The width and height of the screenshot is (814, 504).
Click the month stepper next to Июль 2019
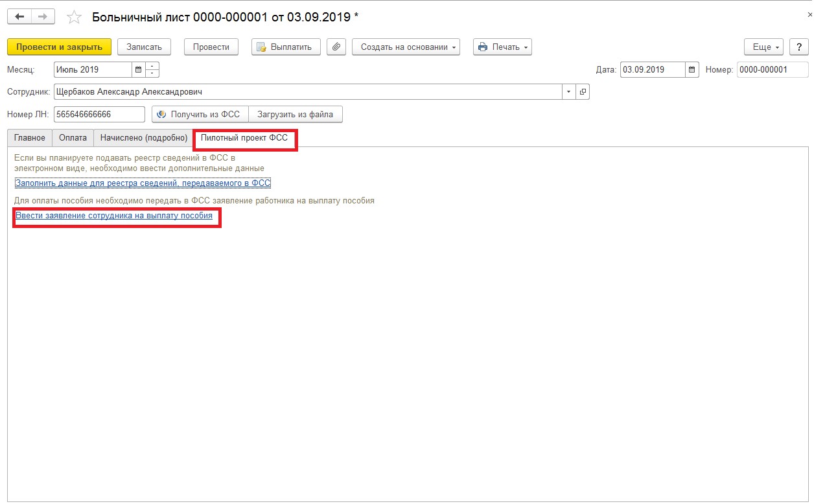tap(152, 69)
